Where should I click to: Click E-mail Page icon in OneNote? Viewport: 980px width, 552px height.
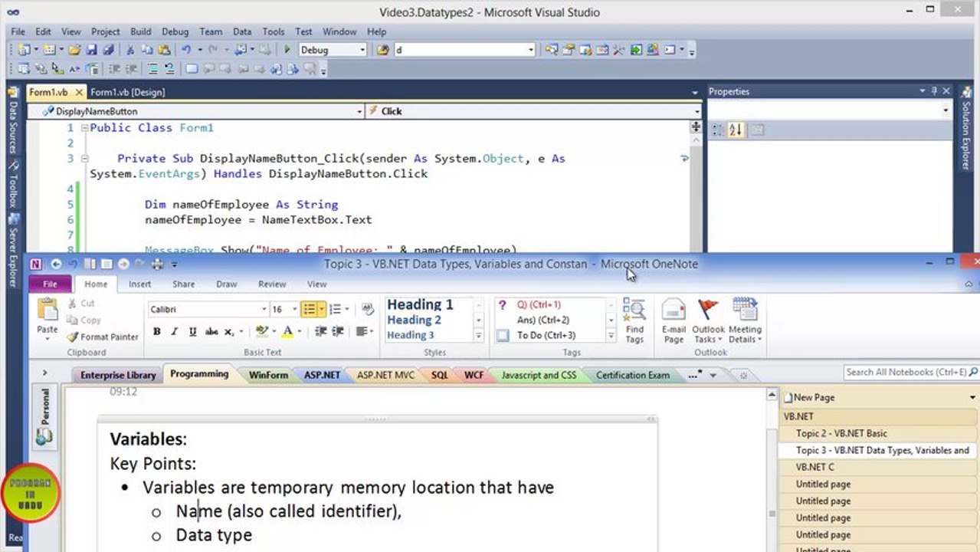pos(674,321)
